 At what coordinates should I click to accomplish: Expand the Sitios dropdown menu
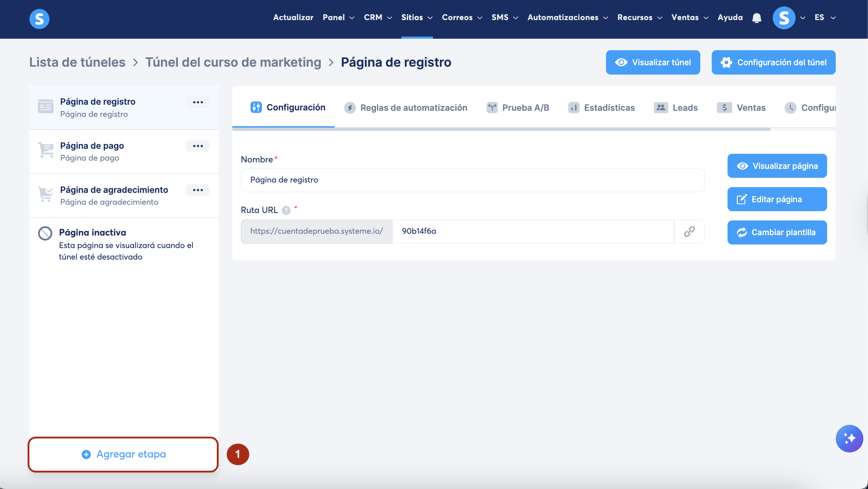(417, 18)
